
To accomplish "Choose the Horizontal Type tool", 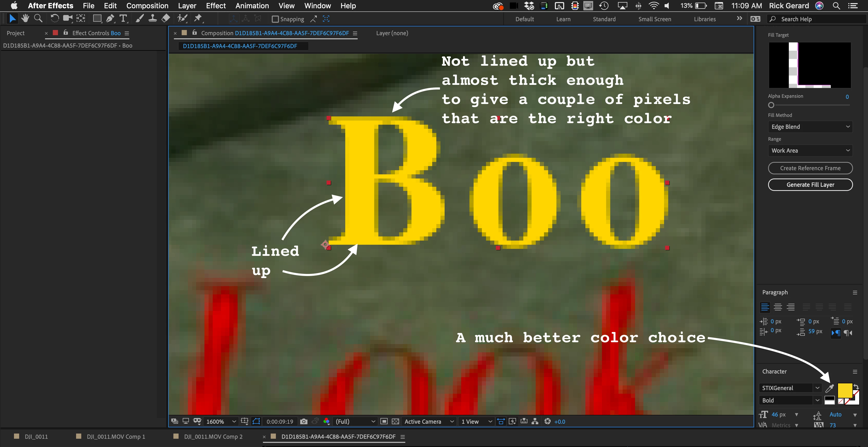I will coord(123,19).
